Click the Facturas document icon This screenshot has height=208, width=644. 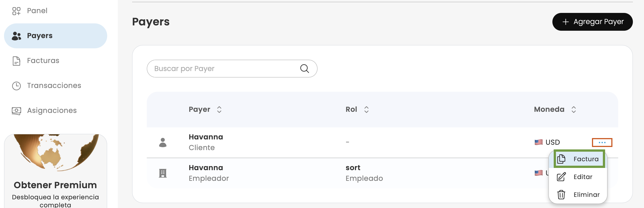pos(16,61)
